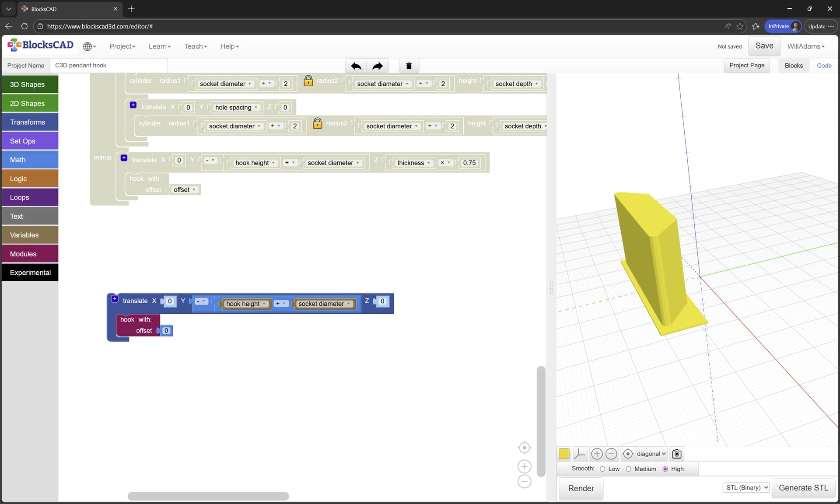Click the Generate STL button
Viewport: 840px width, 504px height.
tap(803, 488)
